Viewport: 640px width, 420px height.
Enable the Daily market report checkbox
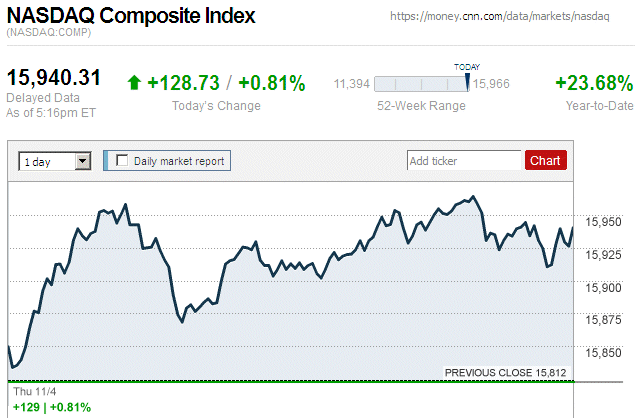123,160
